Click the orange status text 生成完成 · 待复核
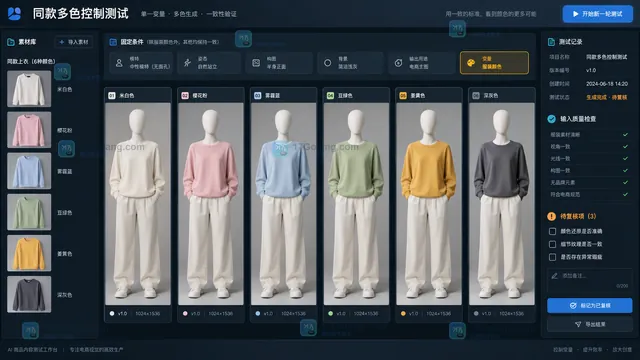 click(607, 97)
